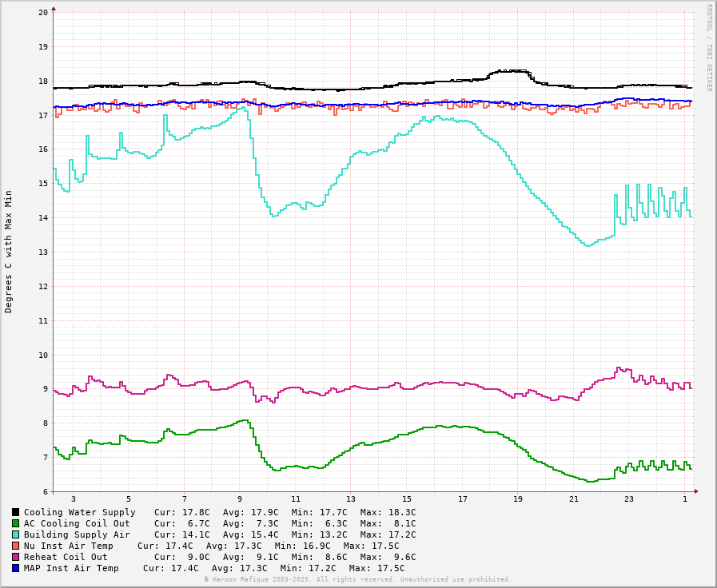Viewport: 717px width, 588px height.
Task: Click AC Cooling Coil Out Min 6.3C value
Action: pos(320,523)
